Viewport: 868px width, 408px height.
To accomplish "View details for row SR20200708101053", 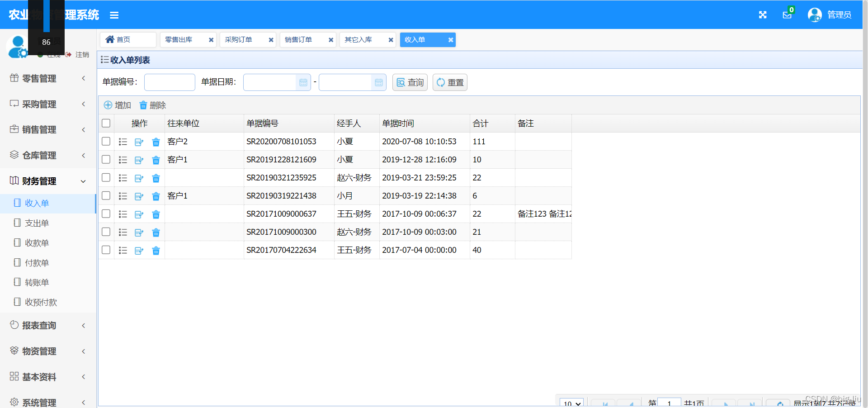I will pos(123,142).
